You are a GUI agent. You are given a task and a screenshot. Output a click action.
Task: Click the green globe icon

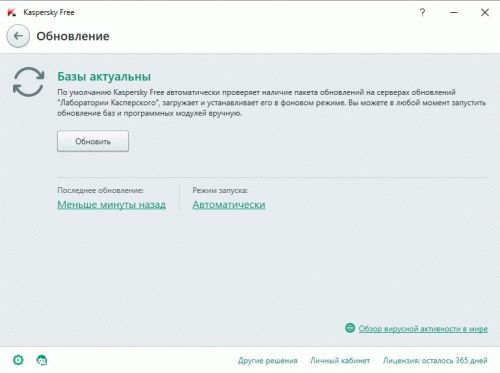tap(350, 328)
